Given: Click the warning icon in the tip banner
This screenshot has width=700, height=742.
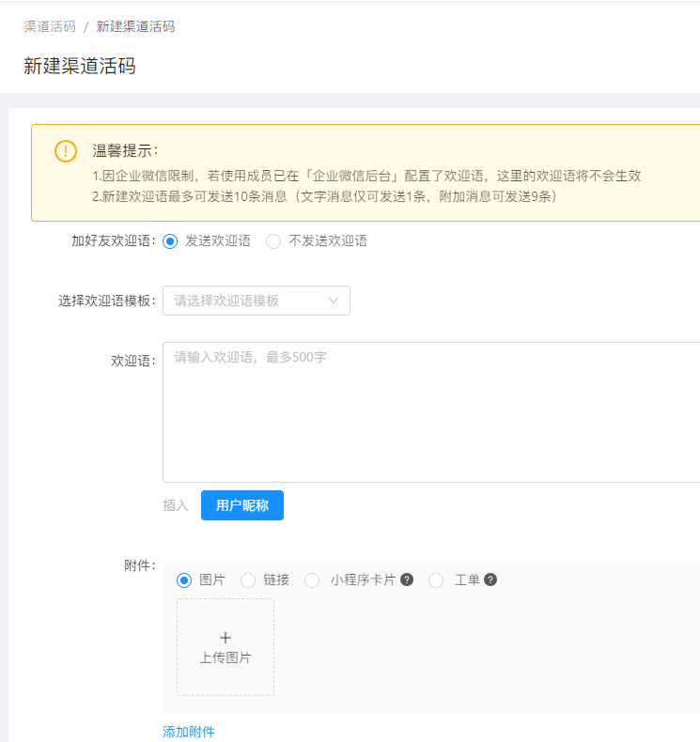Looking at the screenshot, I should tap(66, 151).
